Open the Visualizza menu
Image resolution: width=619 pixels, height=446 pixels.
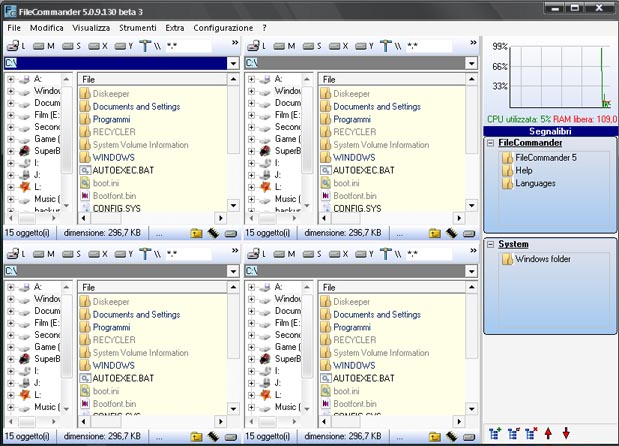(x=91, y=28)
